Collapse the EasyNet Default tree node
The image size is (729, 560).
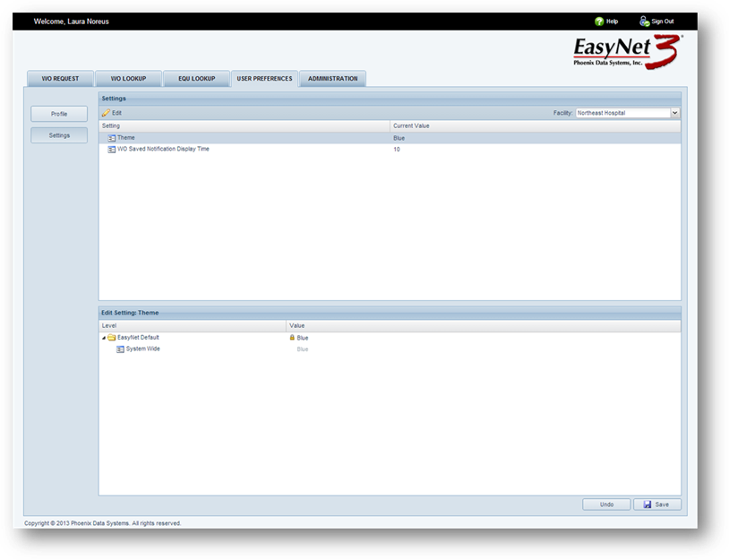click(x=103, y=338)
